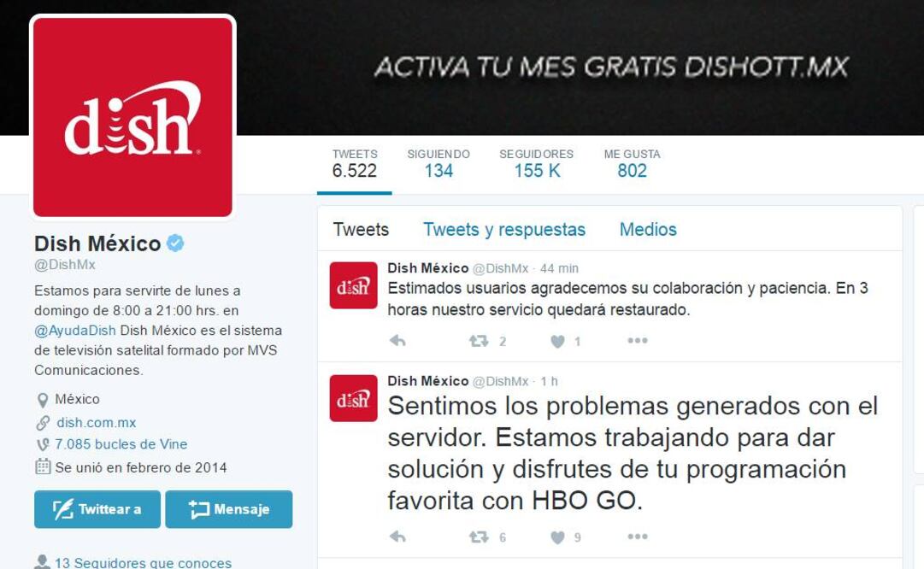Reply to the 44 min tweet
This screenshot has height=569, width=924.
[x=397, y=340]
